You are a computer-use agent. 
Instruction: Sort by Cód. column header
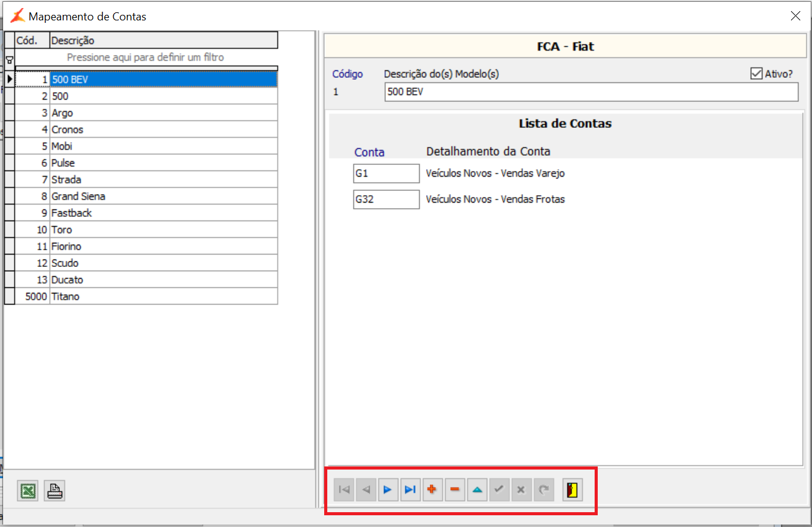coord(32,41)
